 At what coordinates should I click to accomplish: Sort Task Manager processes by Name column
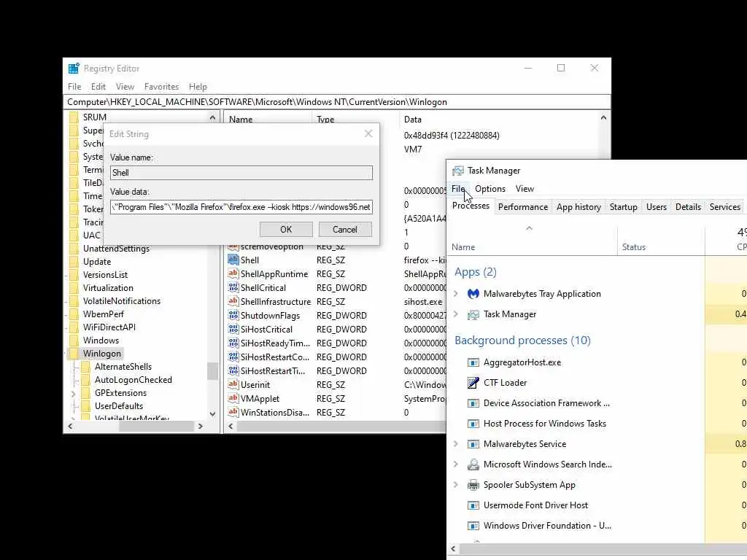click(x=533, y=241)
